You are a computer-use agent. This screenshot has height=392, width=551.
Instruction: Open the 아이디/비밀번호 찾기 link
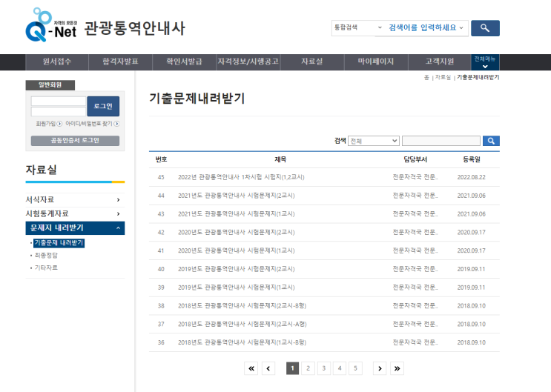tap(92, 124)
